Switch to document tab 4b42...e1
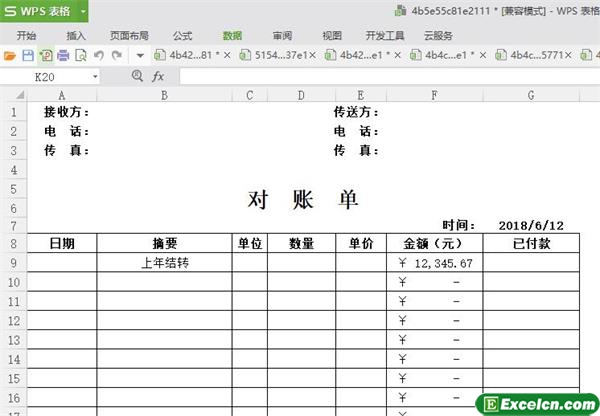600x416 pixels. click(358, 55)
